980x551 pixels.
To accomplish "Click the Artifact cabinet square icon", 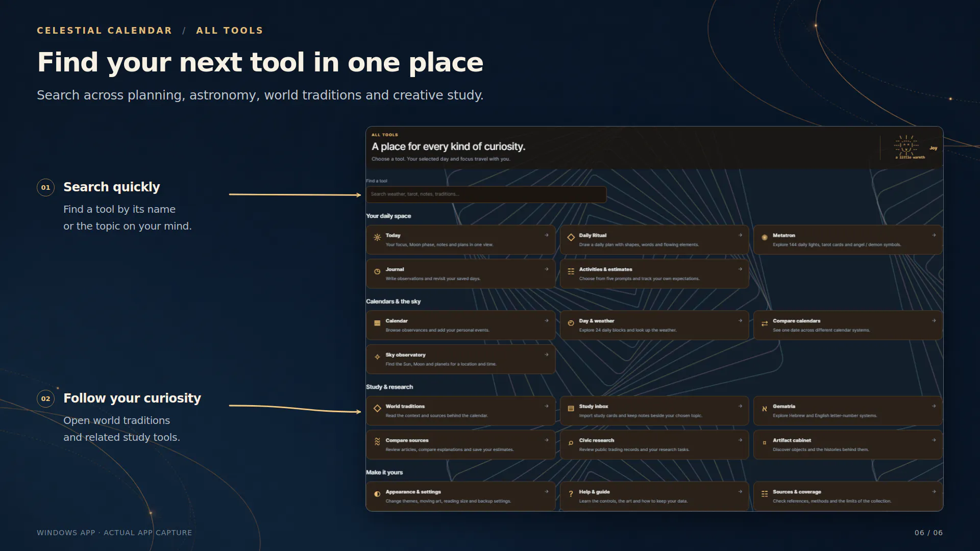I will (x=765, y=443).
